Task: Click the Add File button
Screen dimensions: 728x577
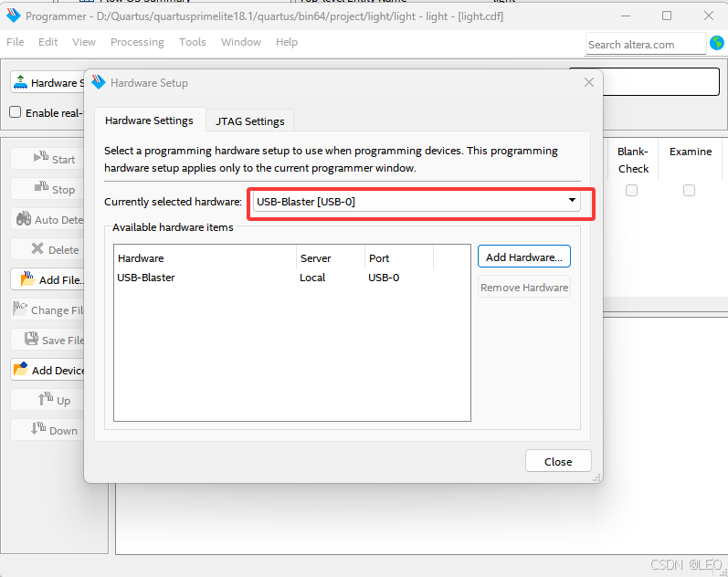Action: click(x=47, y=279)
